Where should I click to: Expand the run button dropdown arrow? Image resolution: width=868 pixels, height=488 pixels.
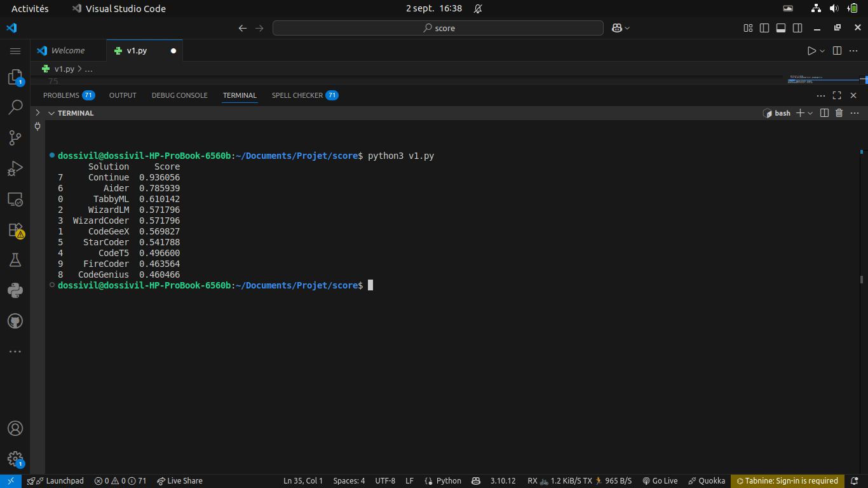(x=822, y=51)
